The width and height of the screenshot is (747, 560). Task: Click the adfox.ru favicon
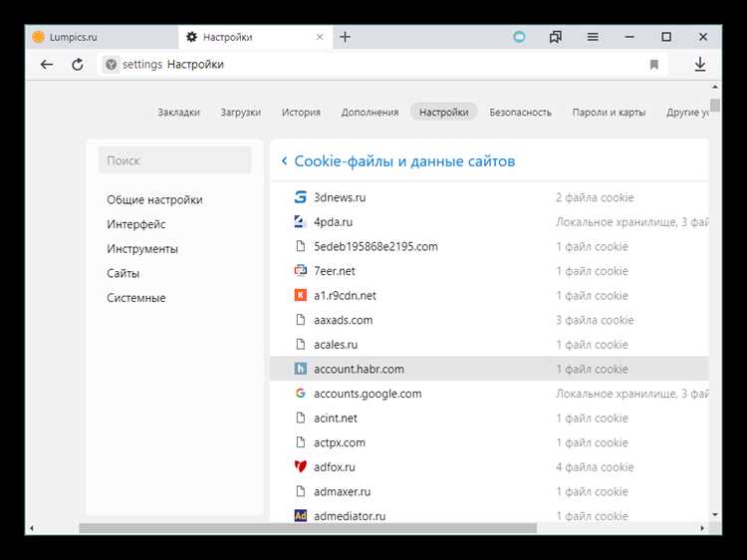[300, 466]
